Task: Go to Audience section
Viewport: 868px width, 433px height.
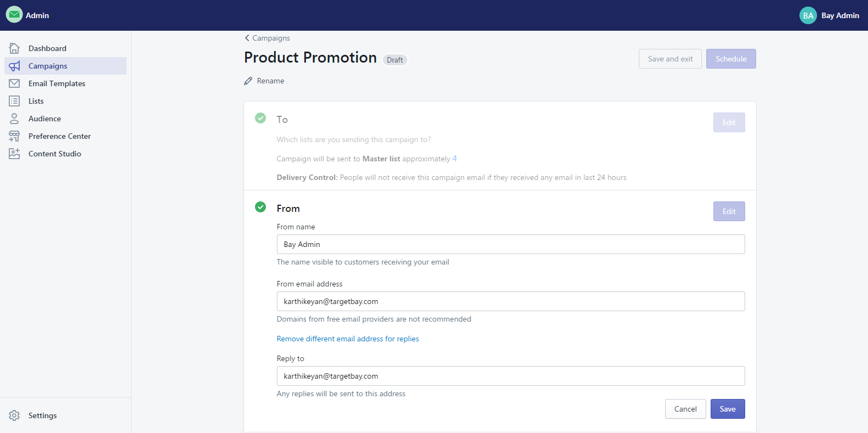Action: (65, 119)
